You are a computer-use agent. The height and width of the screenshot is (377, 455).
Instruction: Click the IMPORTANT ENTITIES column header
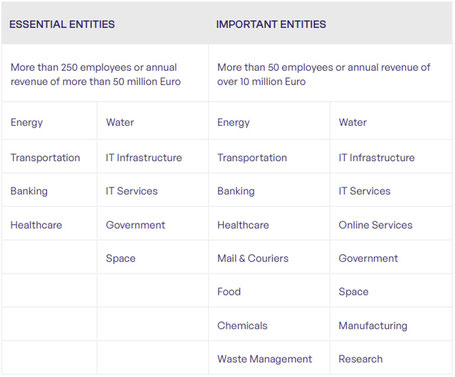[x=271, y=24]
